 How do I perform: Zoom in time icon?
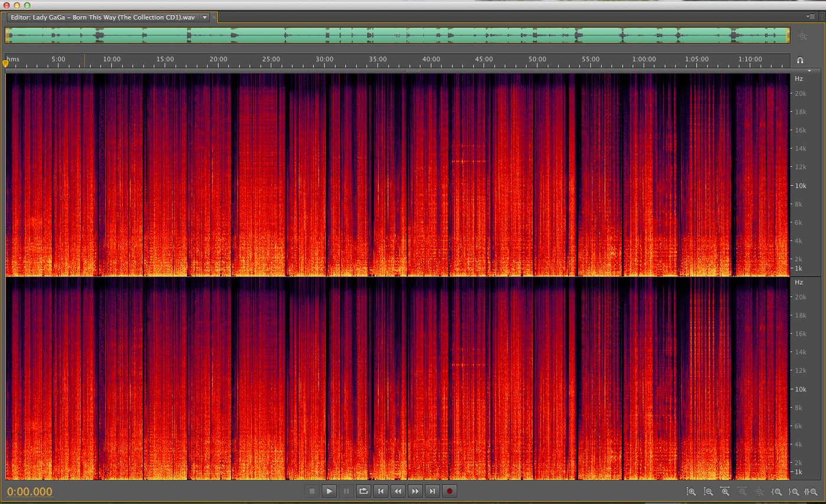725,491
